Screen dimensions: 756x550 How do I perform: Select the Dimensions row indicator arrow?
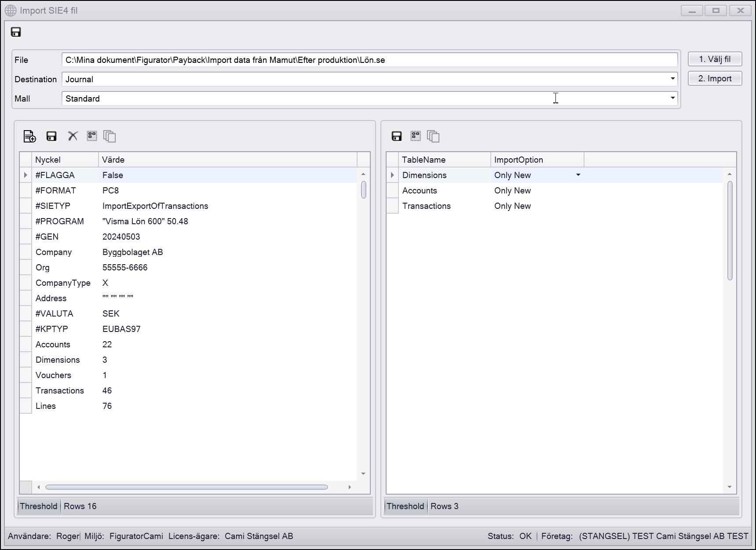tap(392, 175)
